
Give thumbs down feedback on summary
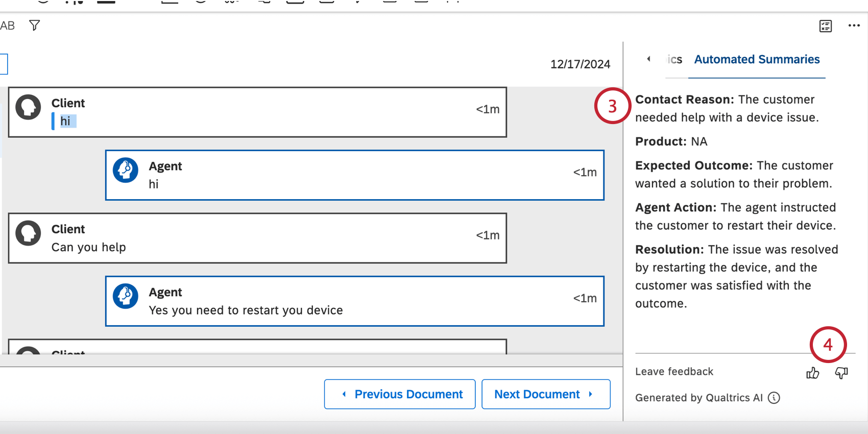[841, 373]
